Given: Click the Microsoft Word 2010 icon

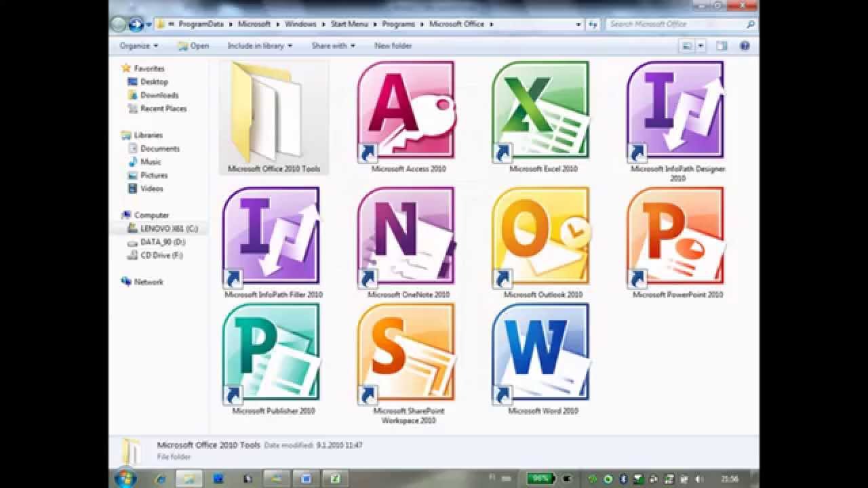Looking at the screenshot, I should (541, 352).
